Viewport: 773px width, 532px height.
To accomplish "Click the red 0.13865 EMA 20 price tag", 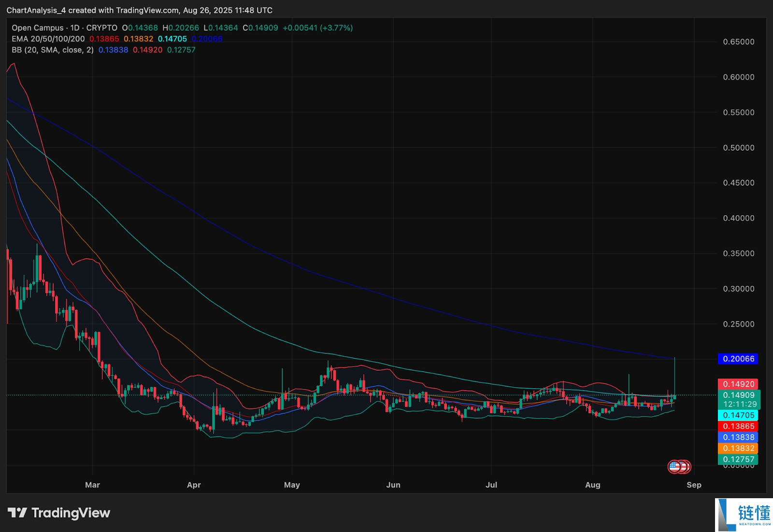I will tap(738, 426).
